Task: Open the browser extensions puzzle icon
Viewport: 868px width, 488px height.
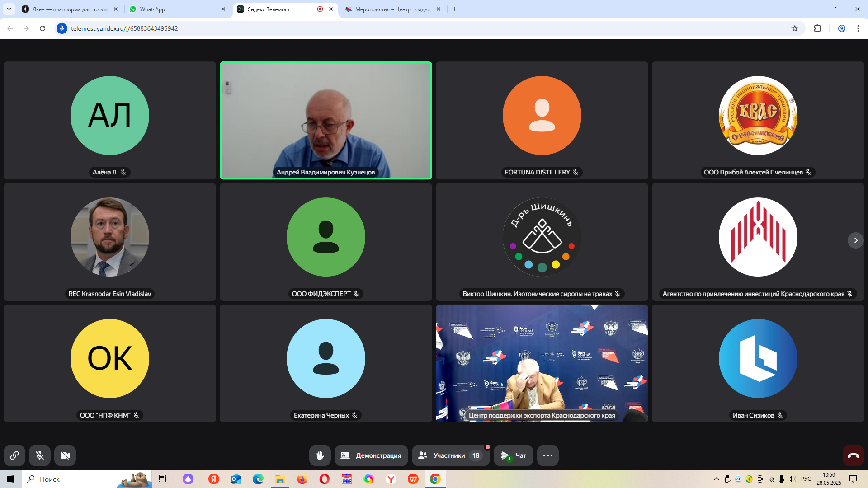Action: click(818, 28)
